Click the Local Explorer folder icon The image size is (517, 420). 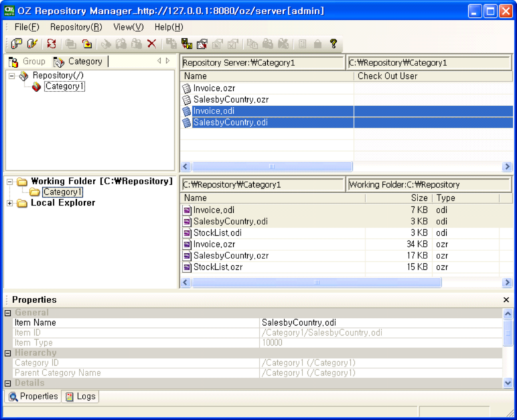pyautogui.click(x=22, y=203)
